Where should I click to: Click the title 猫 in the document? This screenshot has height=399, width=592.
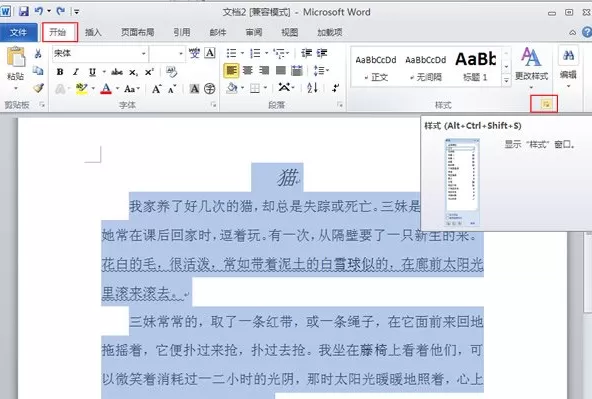point(287,177)
